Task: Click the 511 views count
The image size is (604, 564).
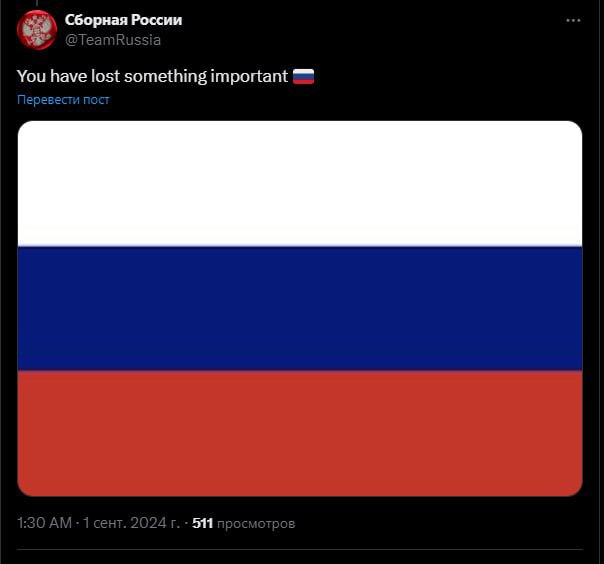Action: tap(203, 523)
